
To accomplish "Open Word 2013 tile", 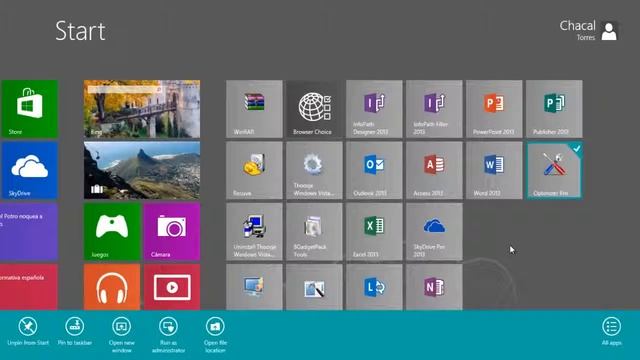I will pyautogui.click(x=494, y=170).
